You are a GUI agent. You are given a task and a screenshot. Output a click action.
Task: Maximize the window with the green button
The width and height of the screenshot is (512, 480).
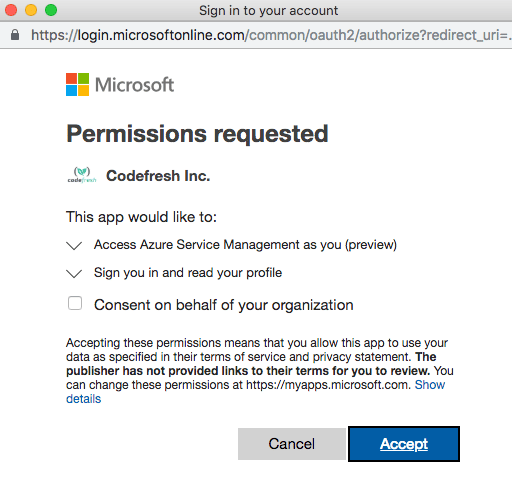pos(51,10)
